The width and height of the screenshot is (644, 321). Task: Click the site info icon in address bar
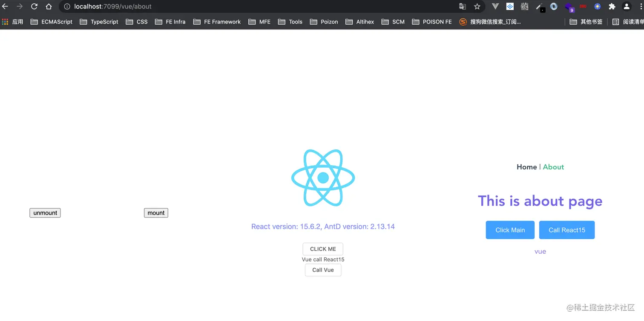tap(67, 6)
